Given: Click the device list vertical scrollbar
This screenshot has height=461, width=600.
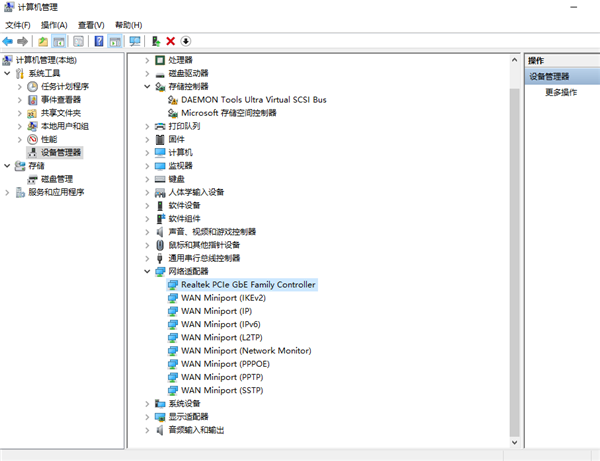Looking at the screenshot, I should (x=515, y=250).
